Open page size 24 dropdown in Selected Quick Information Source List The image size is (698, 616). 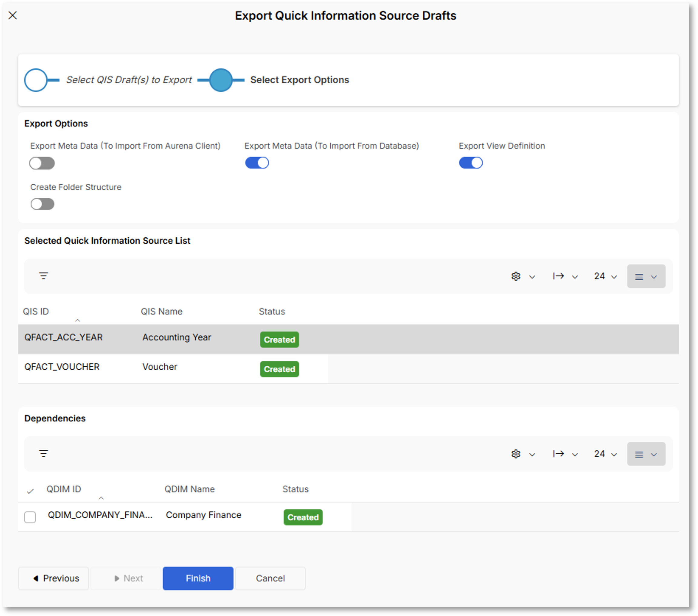pos(605,276)
